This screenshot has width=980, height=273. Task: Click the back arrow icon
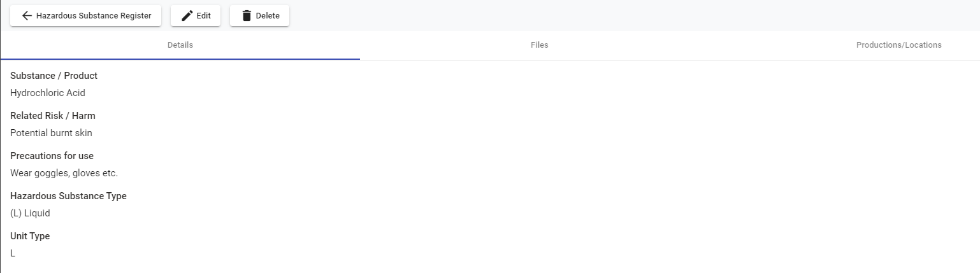pyautogui.click(x=27, y=16)
